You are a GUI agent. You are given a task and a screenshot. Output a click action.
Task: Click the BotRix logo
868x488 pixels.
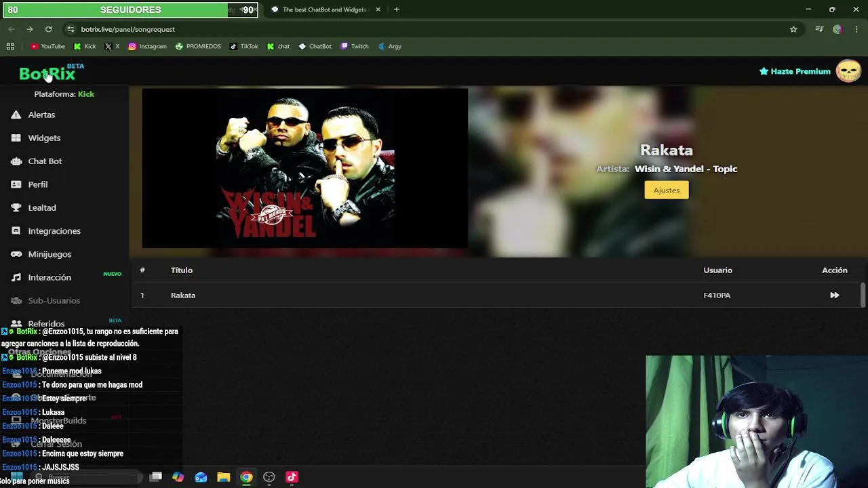click(x=47, y=73)
